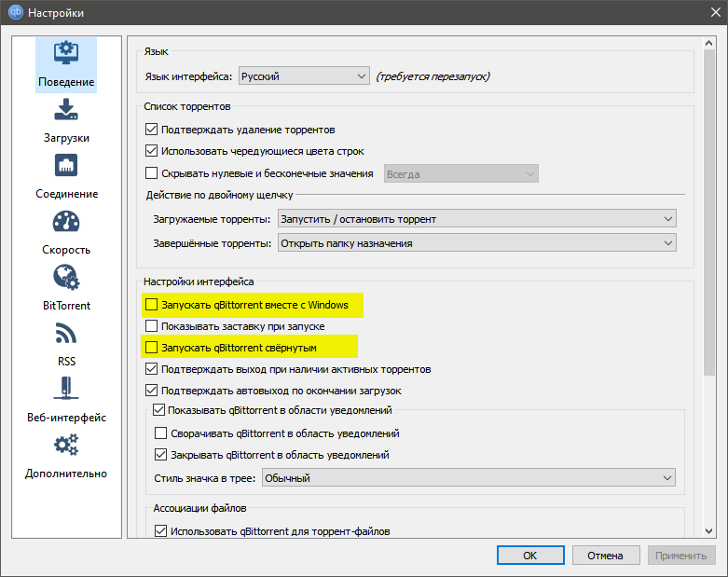Click the scrollbar down arrow
Screen dimensions: 728x577
[x=708, y=531]
